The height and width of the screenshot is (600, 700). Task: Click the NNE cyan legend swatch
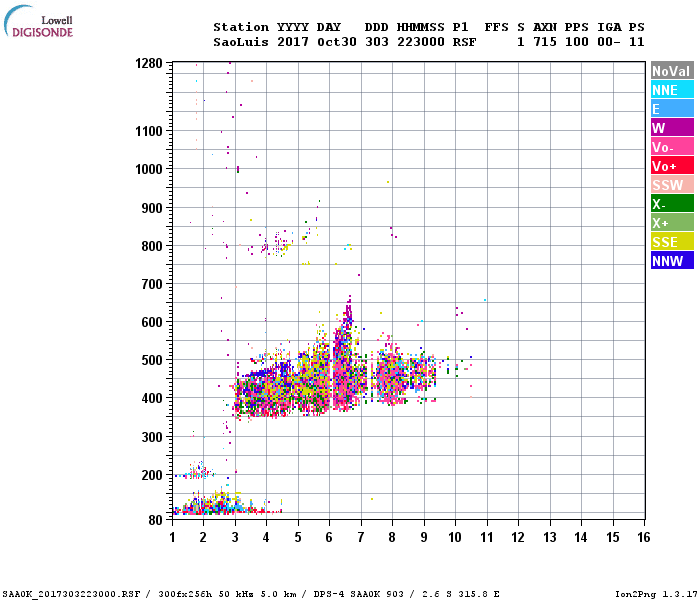tap(672, 89)
